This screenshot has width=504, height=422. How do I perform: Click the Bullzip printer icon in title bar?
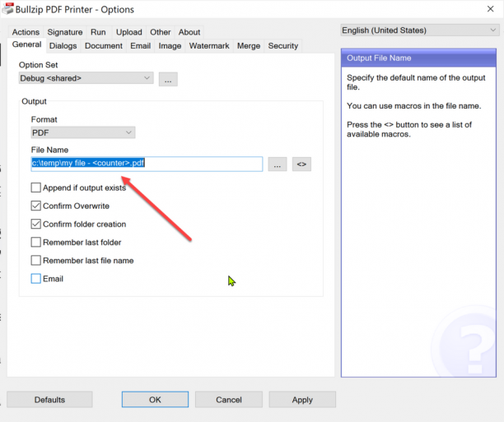point(7,9)
